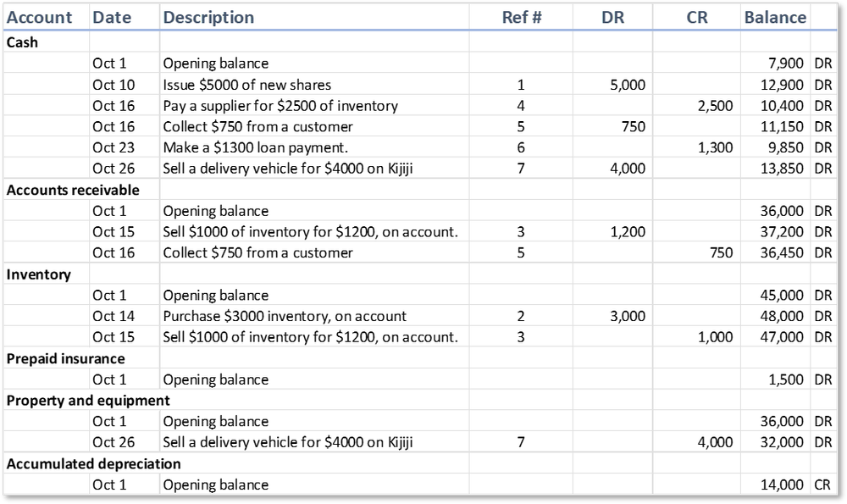The width and height of the screenshot is (847, 504).
Task: Select the Prepaid insurance heading
Action: (x=65, y=358)
